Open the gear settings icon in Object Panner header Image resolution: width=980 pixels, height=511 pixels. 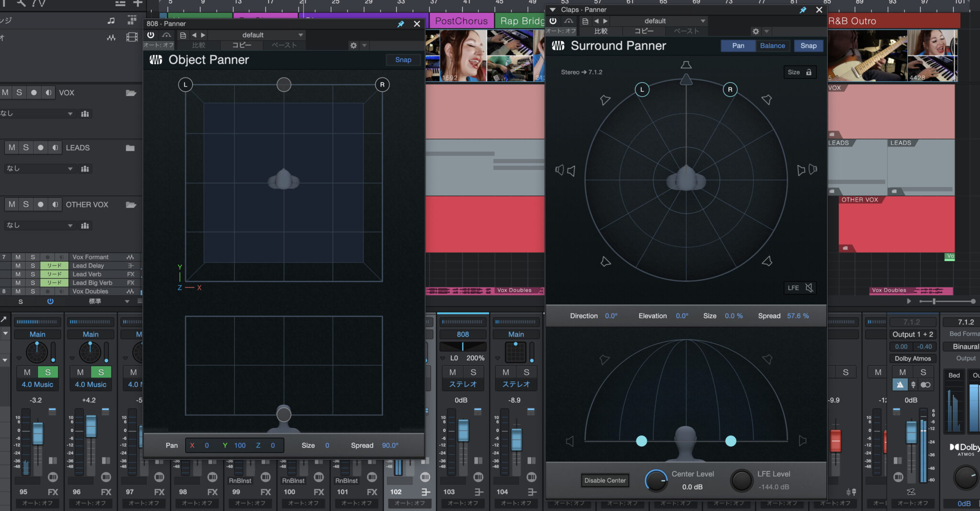click(353, 45)
